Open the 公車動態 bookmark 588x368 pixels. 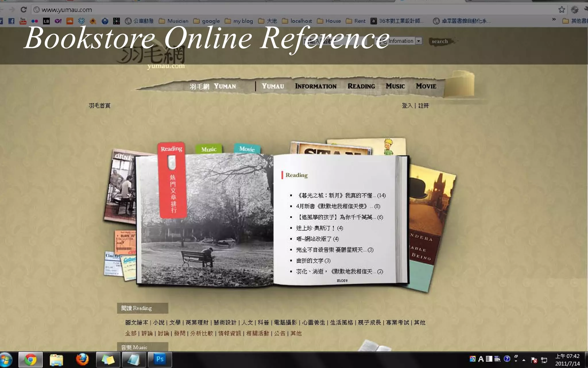[x=139, y=21]
